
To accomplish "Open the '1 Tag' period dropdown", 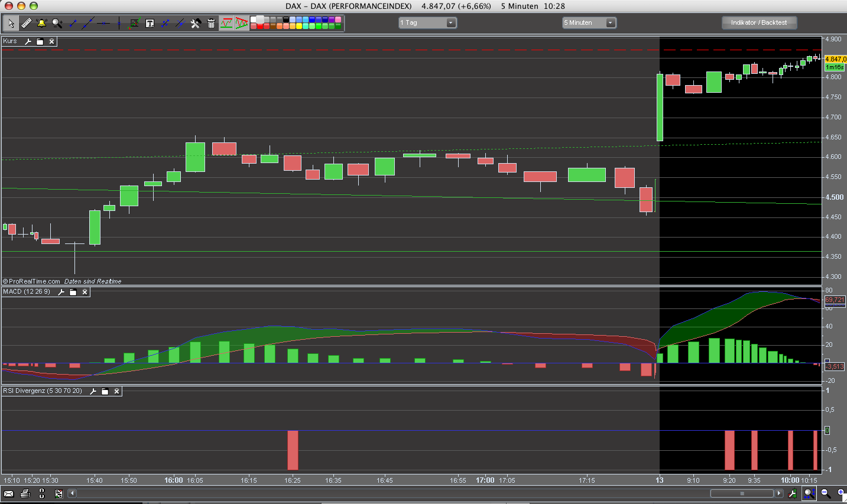I will pos(427,22).
